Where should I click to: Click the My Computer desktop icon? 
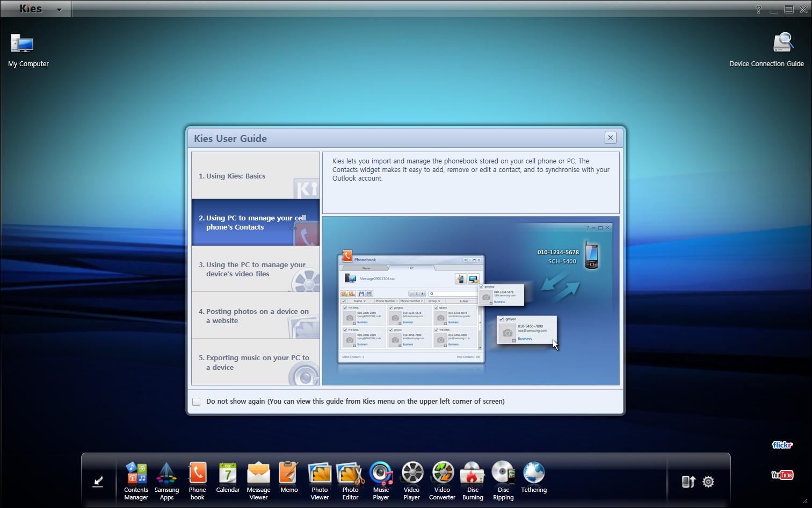[x=28, y=51]
